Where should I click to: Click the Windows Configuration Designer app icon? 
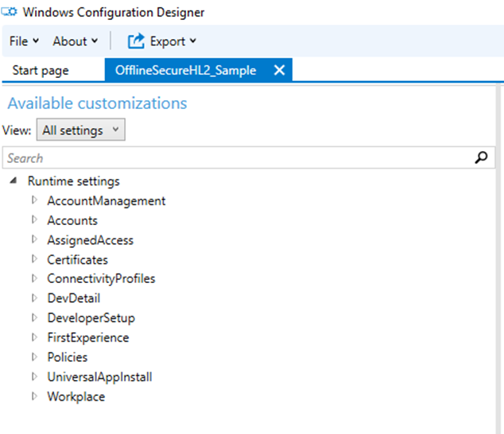9,12
